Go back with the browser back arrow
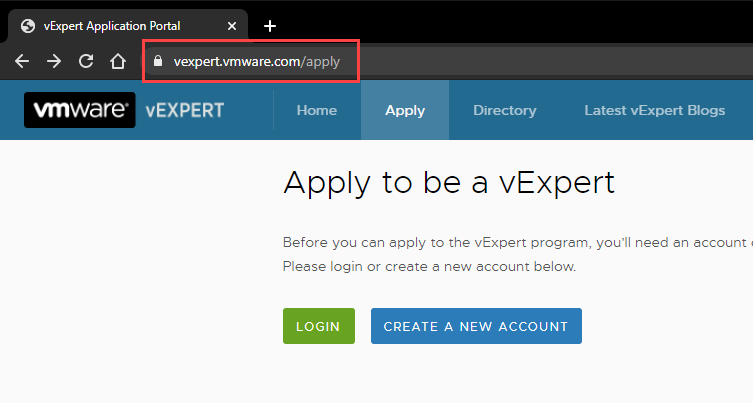This screenshot has height=403, width=753. coord(22,61)
